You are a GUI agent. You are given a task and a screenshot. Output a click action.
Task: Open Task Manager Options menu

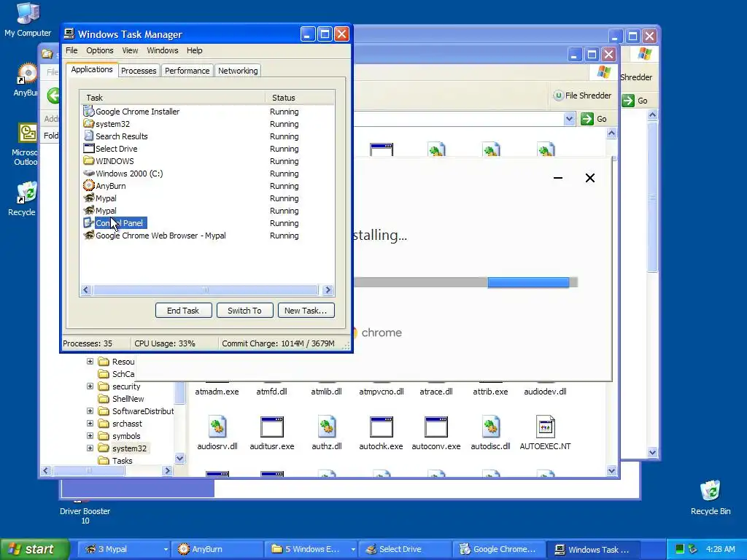99,50
